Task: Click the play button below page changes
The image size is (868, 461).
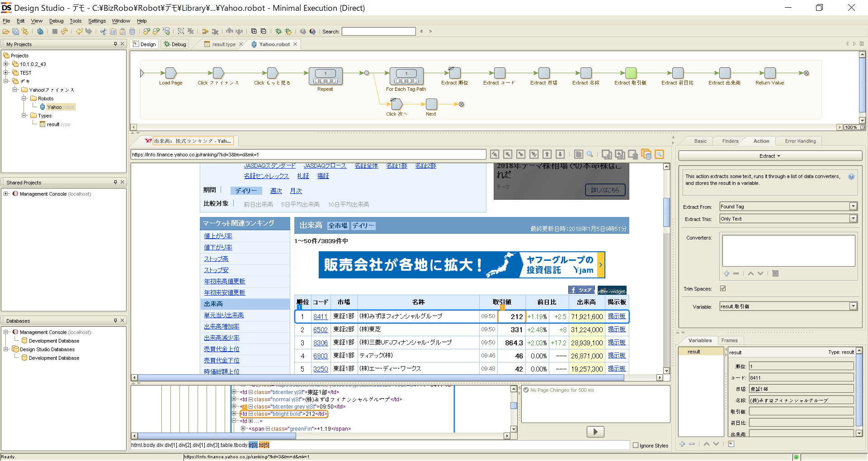Action: pos(595,432)
